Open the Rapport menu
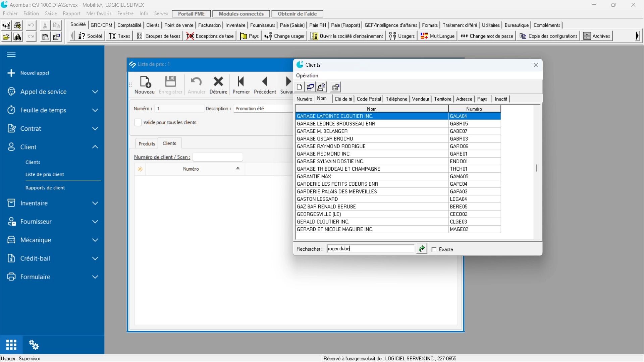Screen dimensions: 644x362 click(71, 14)
